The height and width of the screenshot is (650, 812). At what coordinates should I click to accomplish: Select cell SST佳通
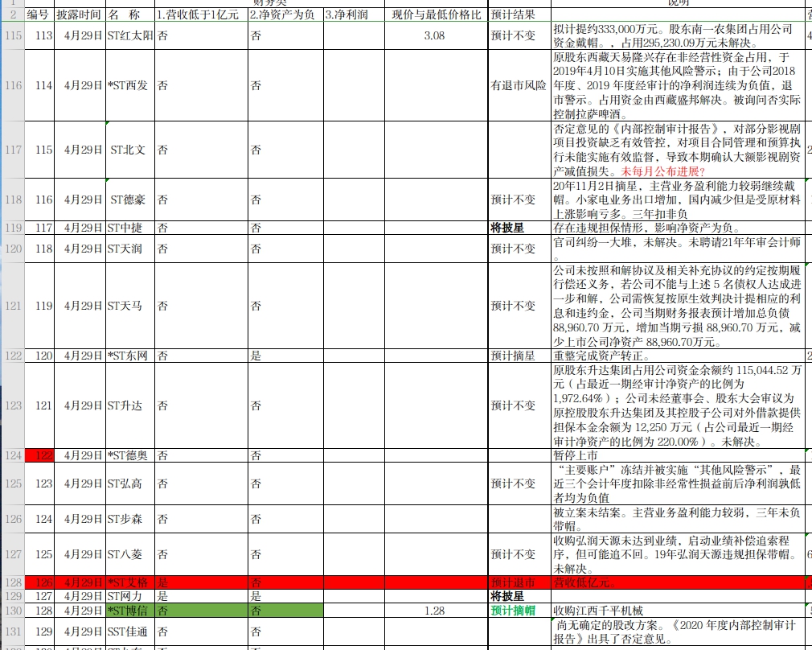click(130, 631)
